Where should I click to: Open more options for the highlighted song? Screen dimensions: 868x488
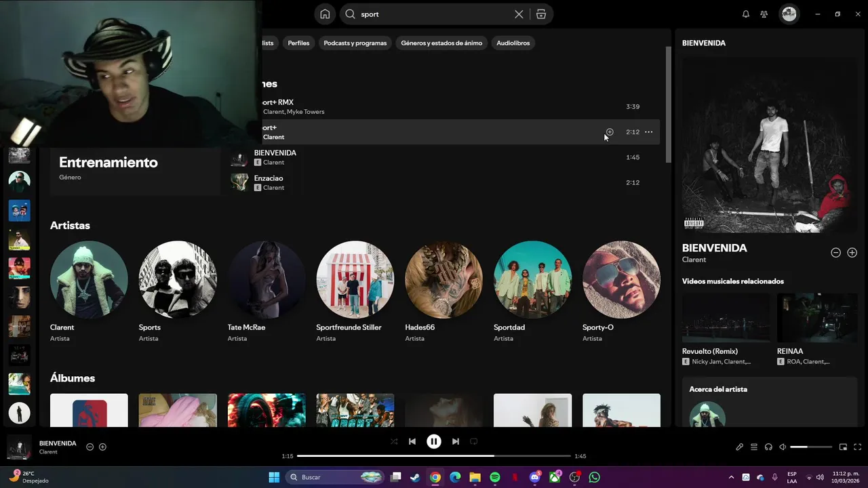(x=648, y=132)
